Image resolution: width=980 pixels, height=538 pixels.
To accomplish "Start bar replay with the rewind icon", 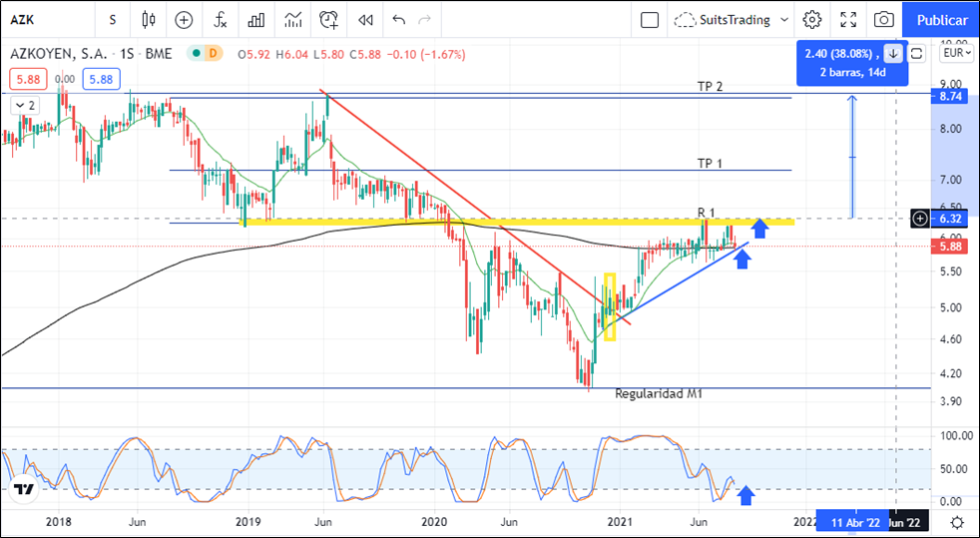I will point(365,19).
